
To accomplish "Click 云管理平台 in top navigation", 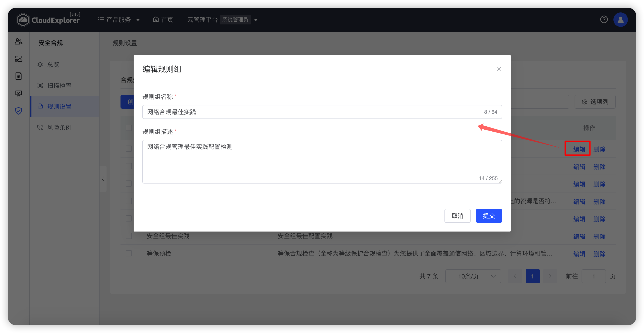I will click(203, 19).
